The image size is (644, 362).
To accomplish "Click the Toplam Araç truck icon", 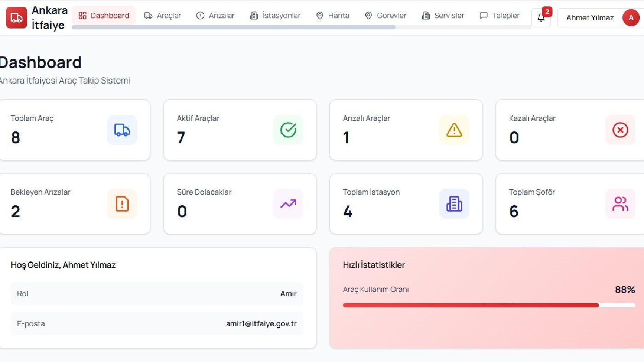I will point(122,130).
